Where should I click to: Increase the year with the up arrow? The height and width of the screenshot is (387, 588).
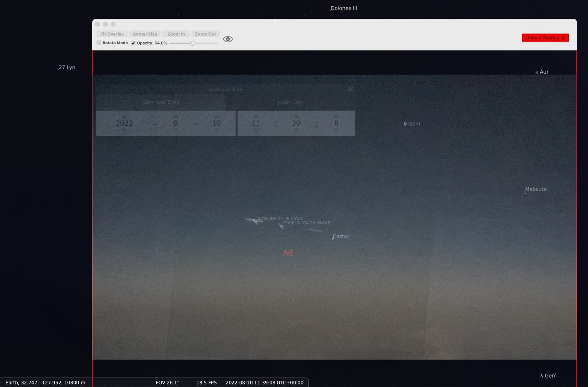(x=124, y=116)
